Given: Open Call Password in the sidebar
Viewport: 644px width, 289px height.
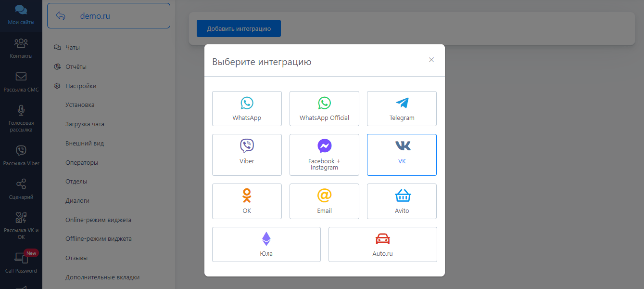Looking at the screenshot, I should coord(21,263).
